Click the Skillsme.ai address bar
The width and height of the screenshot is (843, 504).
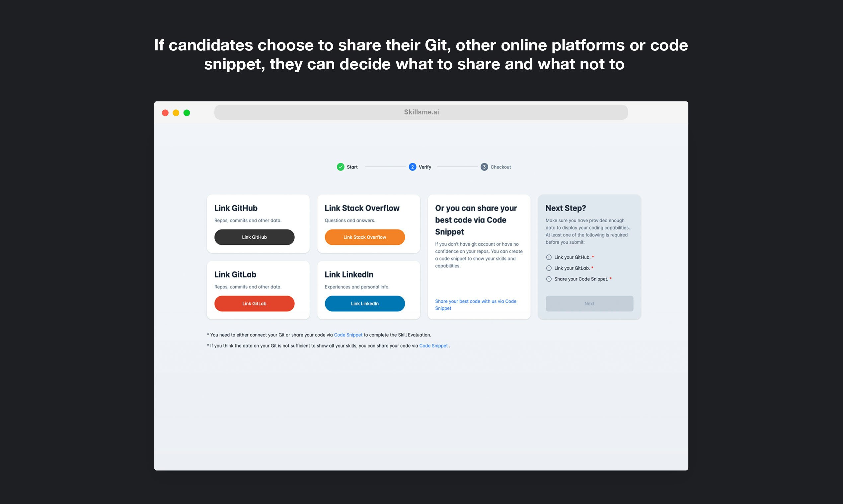tap(421, 112)
